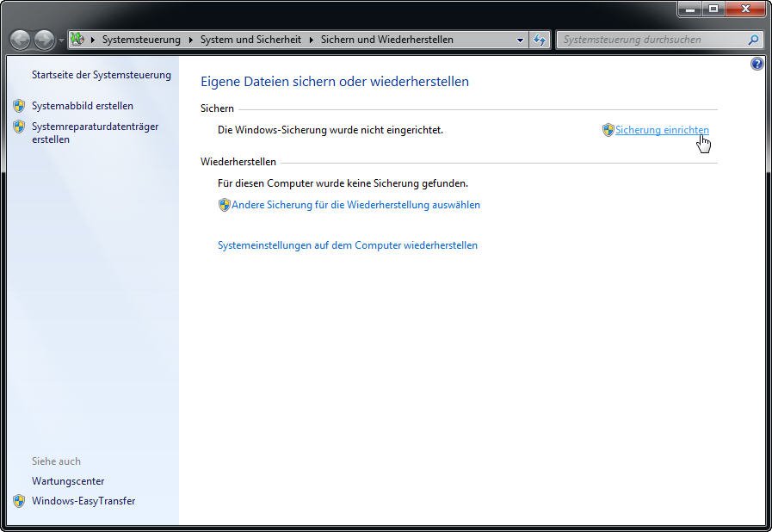772x532 pixels.
Task: Click the Sichern section label
Action: click(x=217, y=108)
